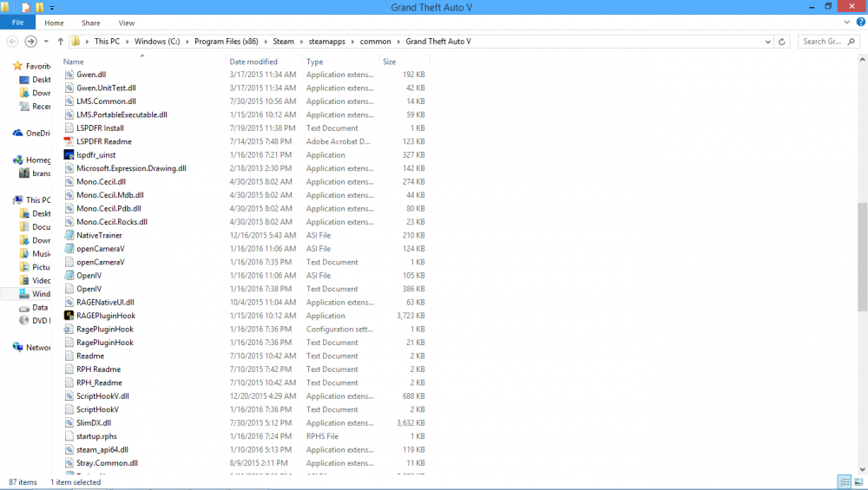Switch to the Share ribbon tab
The width and height of the screenshot is (868, 490).
(91, 23)
